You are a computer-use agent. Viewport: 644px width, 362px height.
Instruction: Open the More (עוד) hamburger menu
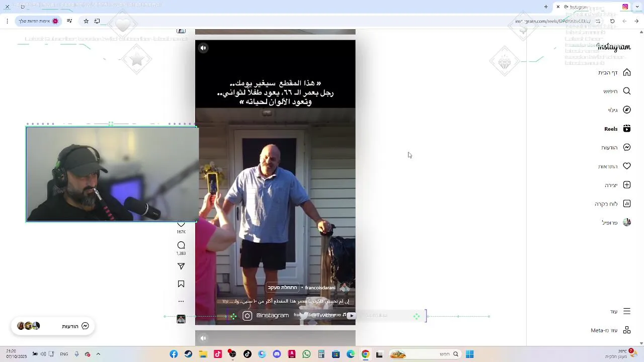click(x=627, y=311)
